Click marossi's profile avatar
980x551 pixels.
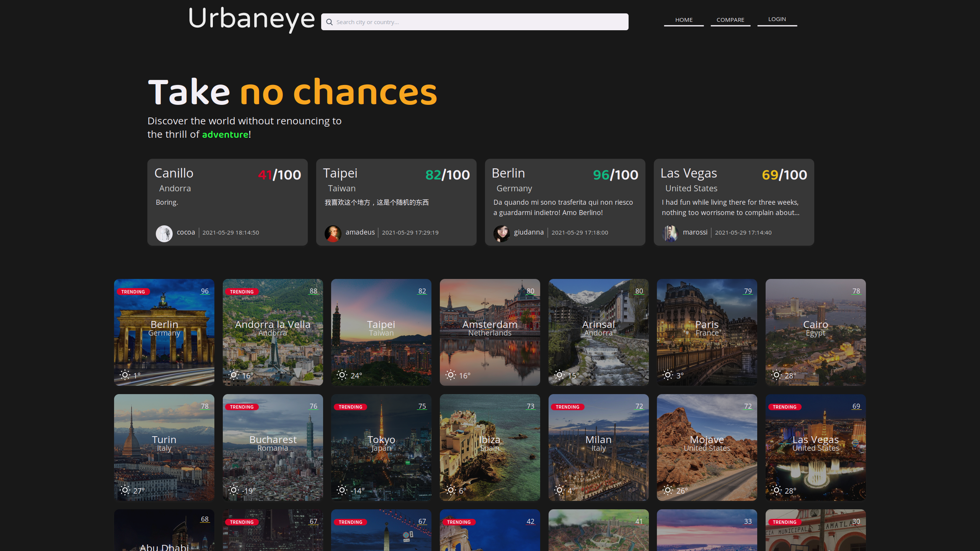[x=670, y=233]
